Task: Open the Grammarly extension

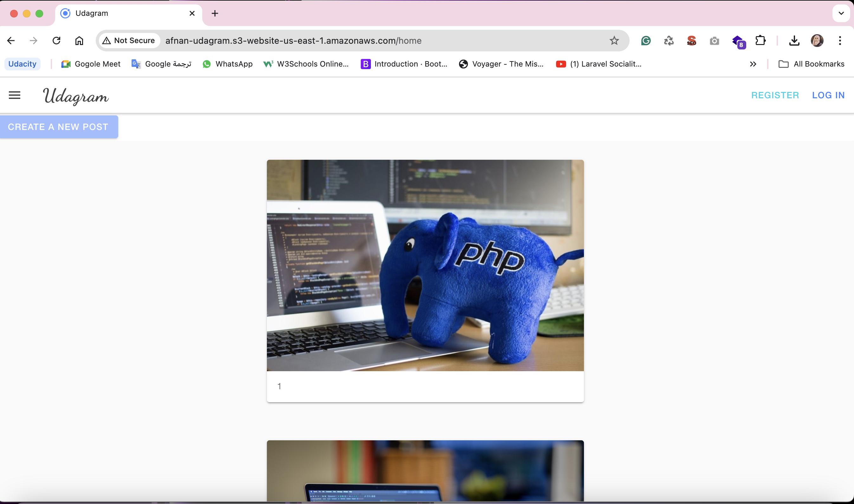Action: click(x=645, y=41)
